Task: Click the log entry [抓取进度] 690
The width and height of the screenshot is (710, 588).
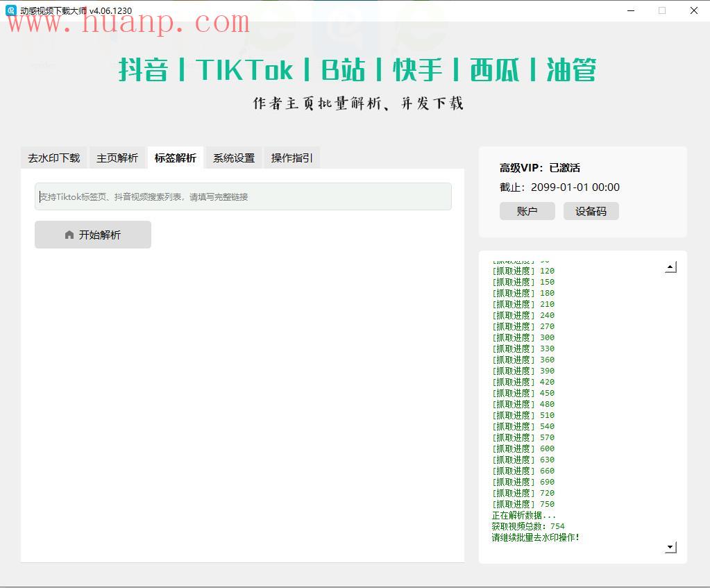Action: tap(523, 482)
